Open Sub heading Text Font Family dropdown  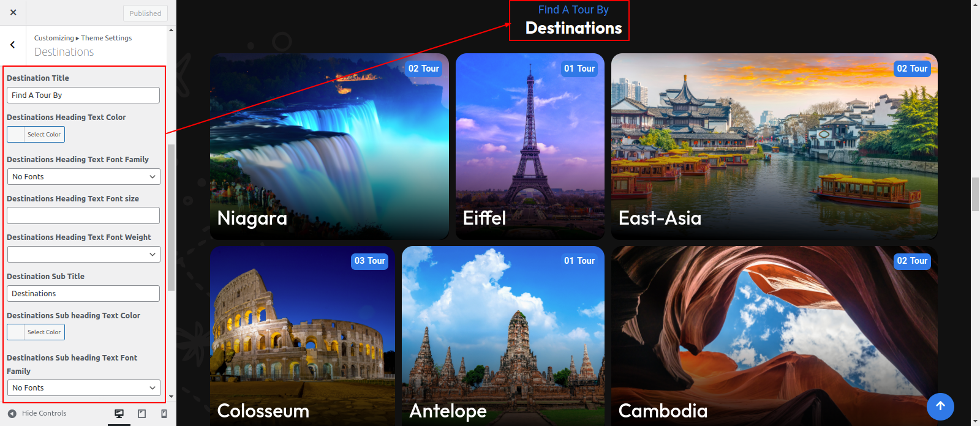pos(84,388)
